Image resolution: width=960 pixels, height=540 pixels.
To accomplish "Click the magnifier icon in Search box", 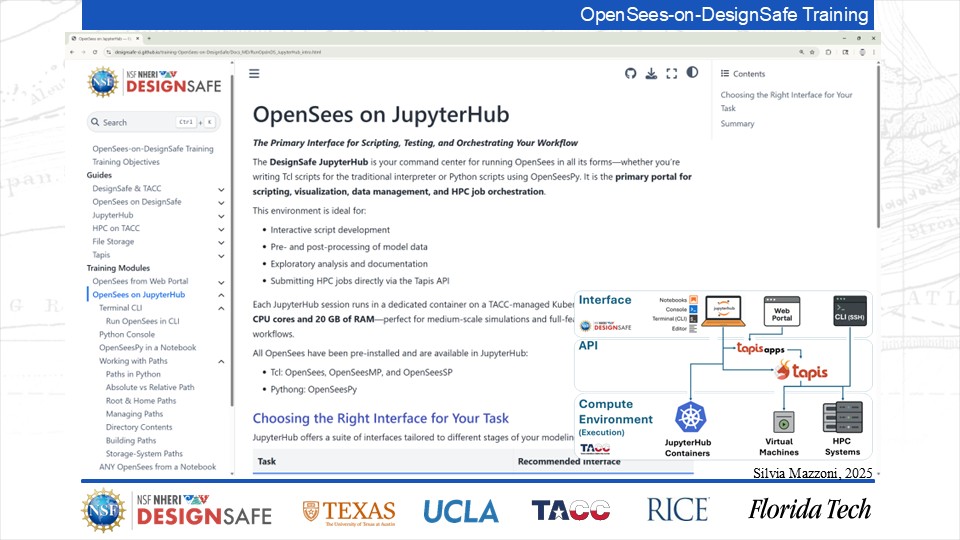I will coord(95,122).
